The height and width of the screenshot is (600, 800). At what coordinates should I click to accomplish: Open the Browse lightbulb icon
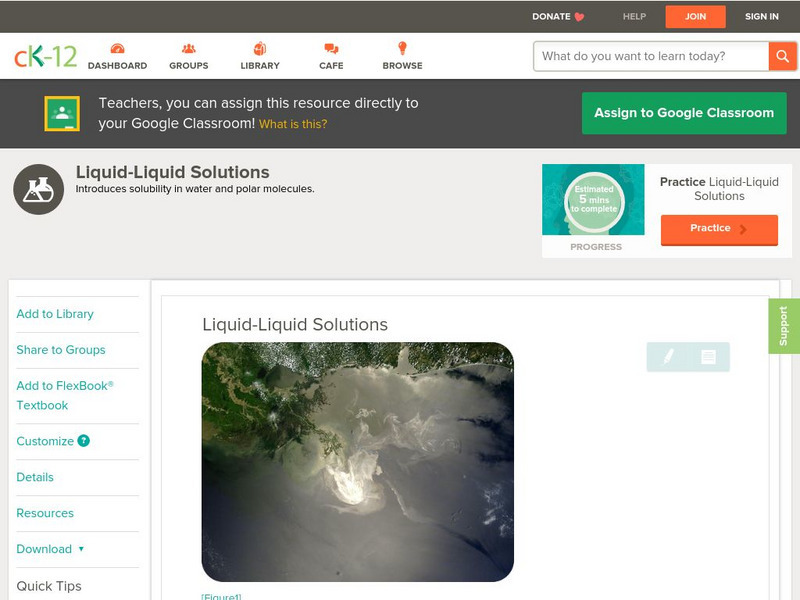pos(403,48)
